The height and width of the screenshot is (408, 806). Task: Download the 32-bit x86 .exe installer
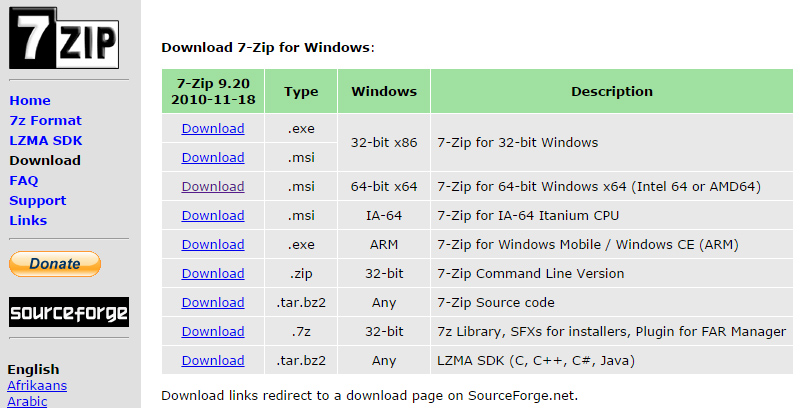click(x=213, y=128)
